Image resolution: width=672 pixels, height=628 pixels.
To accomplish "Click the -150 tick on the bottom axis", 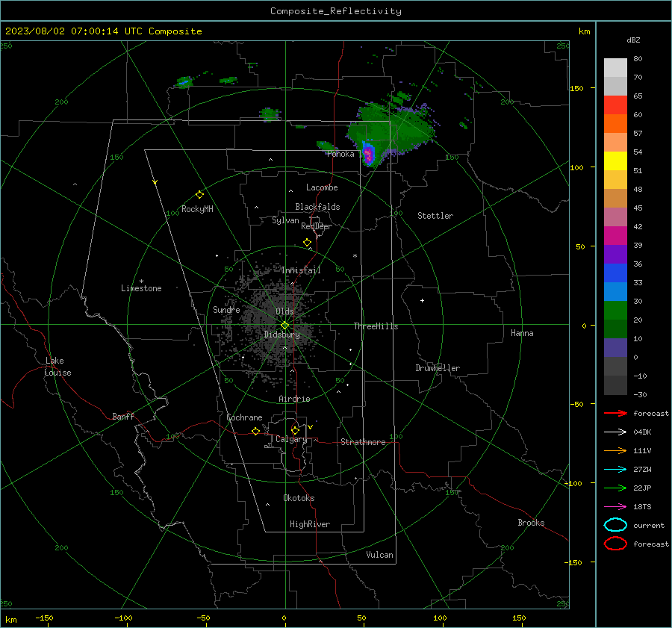I will pyautogui.click(x=44, y=618).
